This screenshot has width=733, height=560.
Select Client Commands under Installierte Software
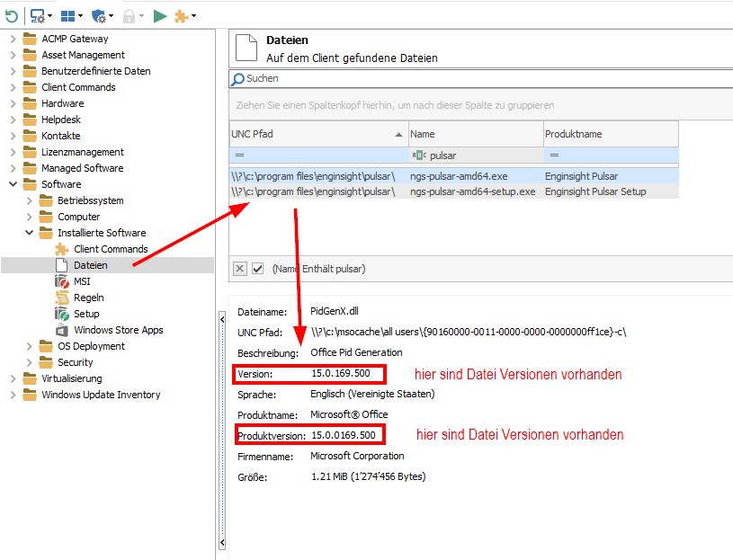tap(111, 249)
